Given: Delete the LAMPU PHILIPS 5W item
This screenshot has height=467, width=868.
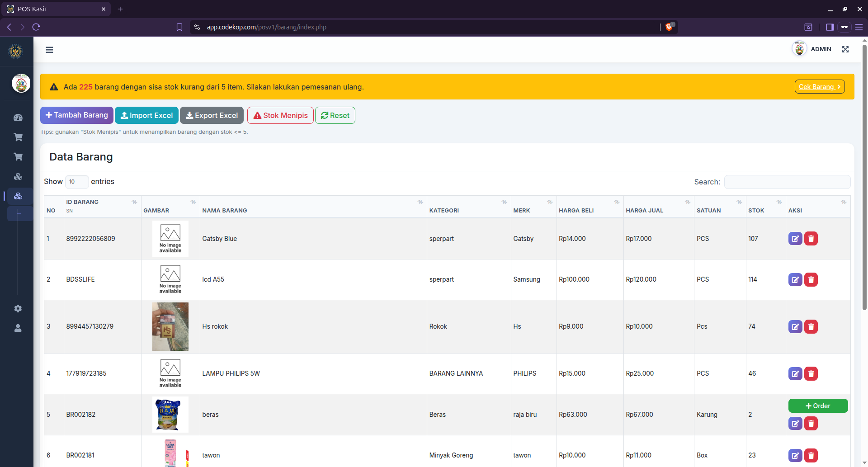Looking at the screenshot, I should coord(811,374).
